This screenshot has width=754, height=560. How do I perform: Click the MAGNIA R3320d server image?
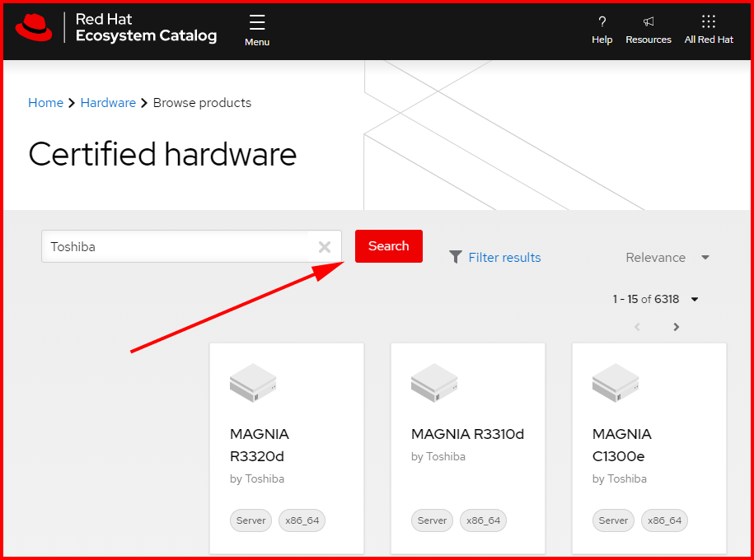click(x=254, y=383)
